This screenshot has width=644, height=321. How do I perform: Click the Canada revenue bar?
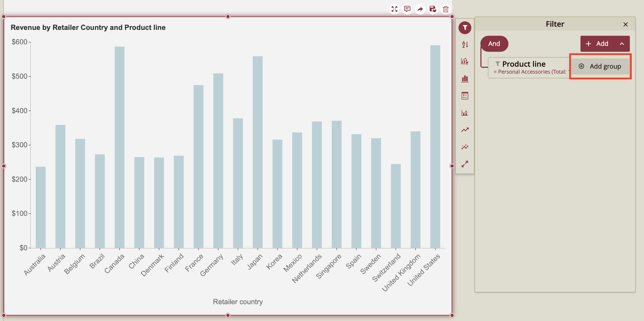(x=120, y=147)
